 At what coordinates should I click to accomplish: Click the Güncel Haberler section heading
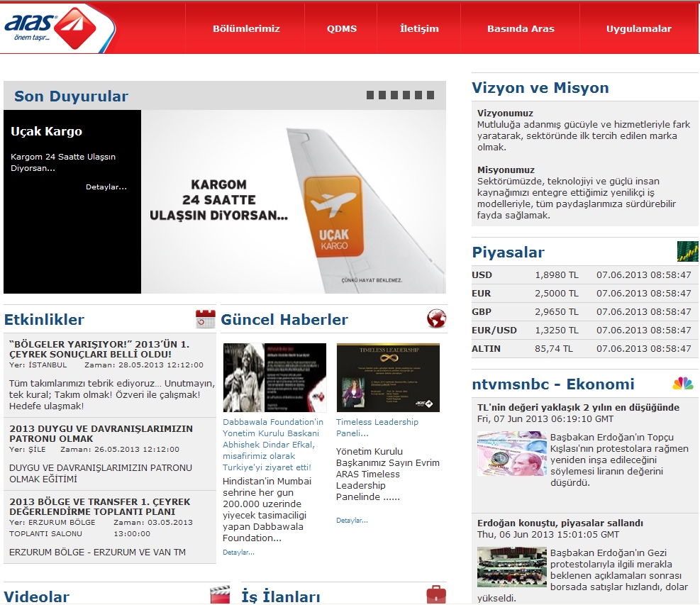point(284,319)
